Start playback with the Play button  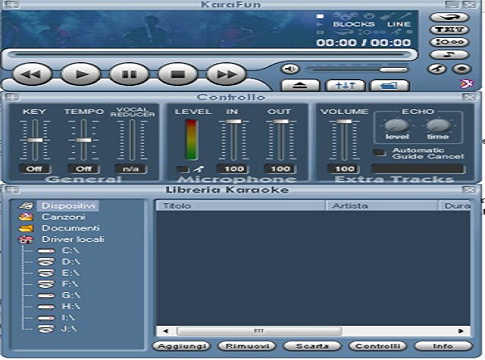(81, 74)
